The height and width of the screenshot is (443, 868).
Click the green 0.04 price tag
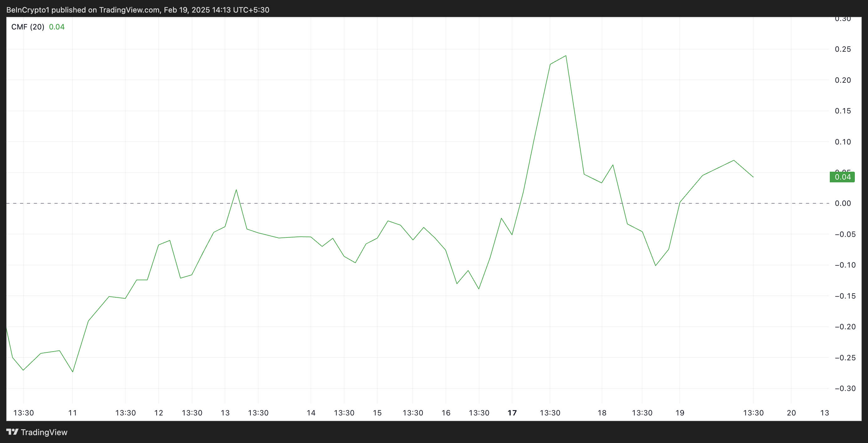842,177
